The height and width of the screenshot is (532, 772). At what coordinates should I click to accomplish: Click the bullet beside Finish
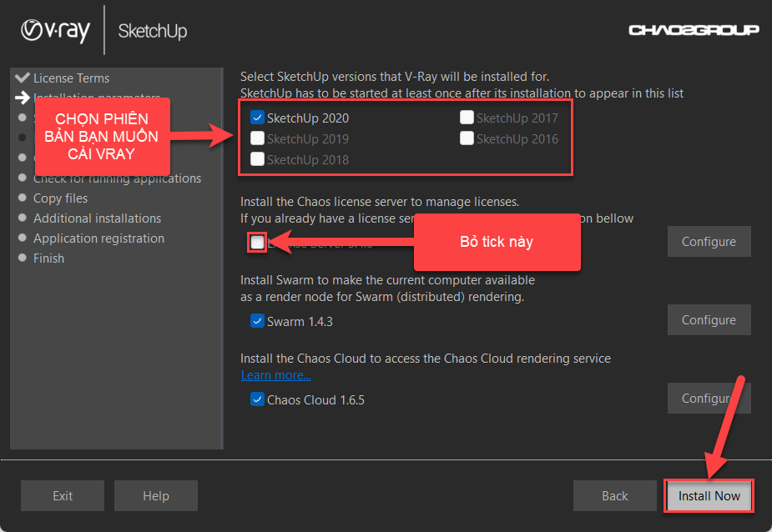23,258
